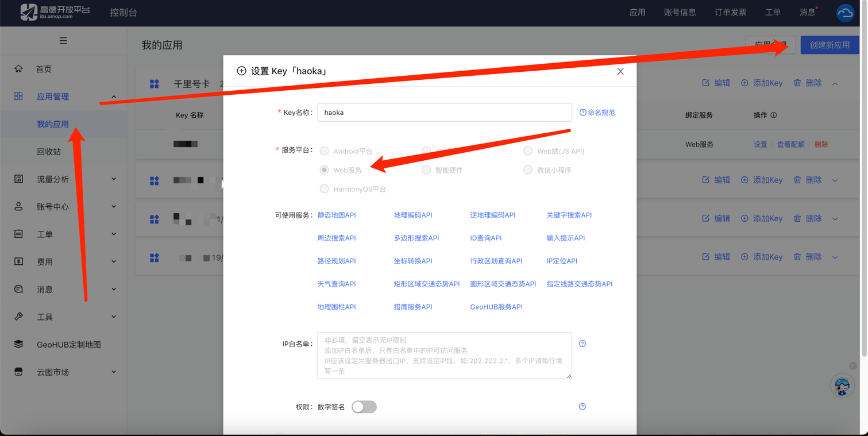Select the Web端(JS API) platform radio
The image size is (868, 436).
coord(527,151)
